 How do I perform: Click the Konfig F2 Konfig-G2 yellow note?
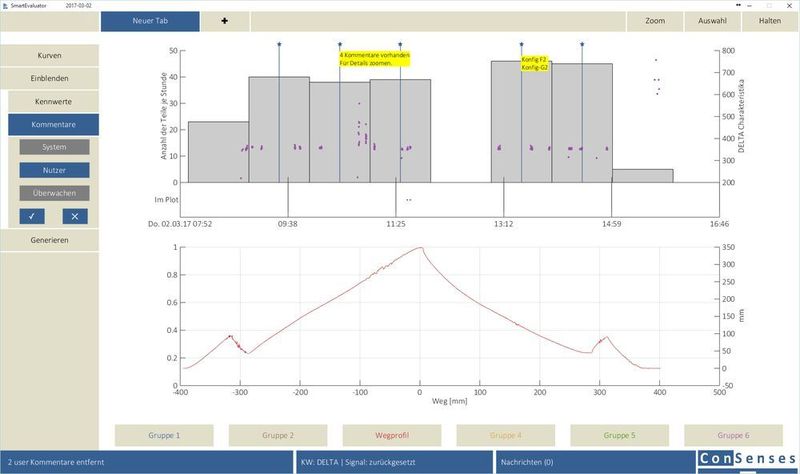coord(535,63)
